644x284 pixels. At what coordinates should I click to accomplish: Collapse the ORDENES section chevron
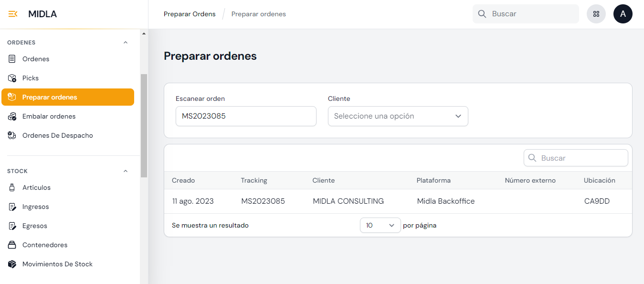tap(126, 43)
